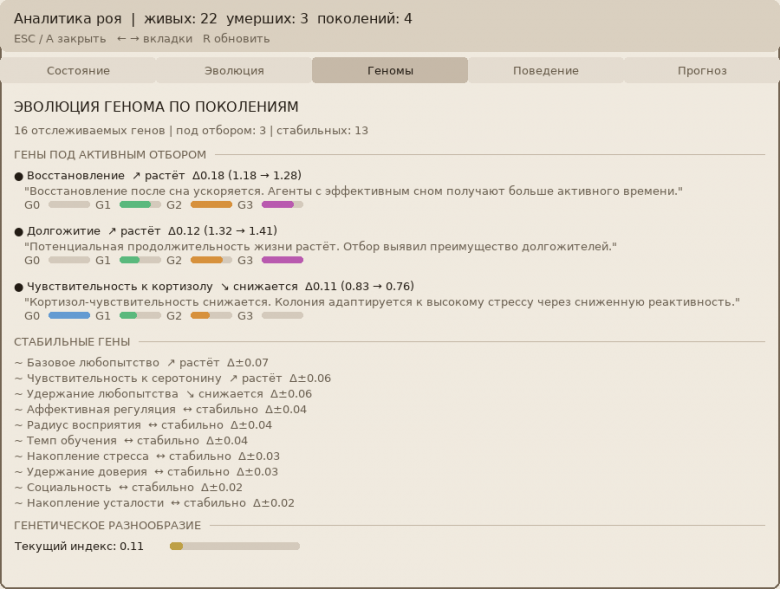
Task: Select the Социальность row
Action: coord(128,488)
